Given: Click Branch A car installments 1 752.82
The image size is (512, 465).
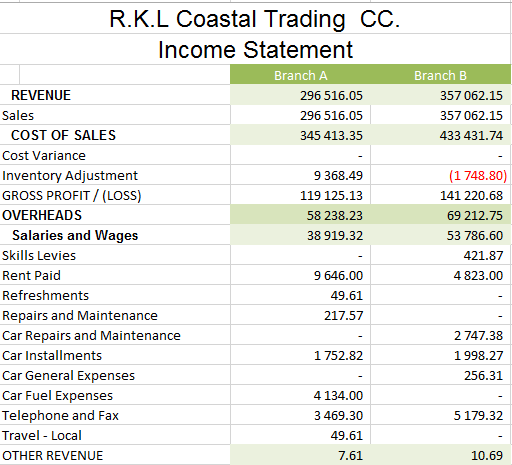Looking at the screenshot, I should (338, 356).
